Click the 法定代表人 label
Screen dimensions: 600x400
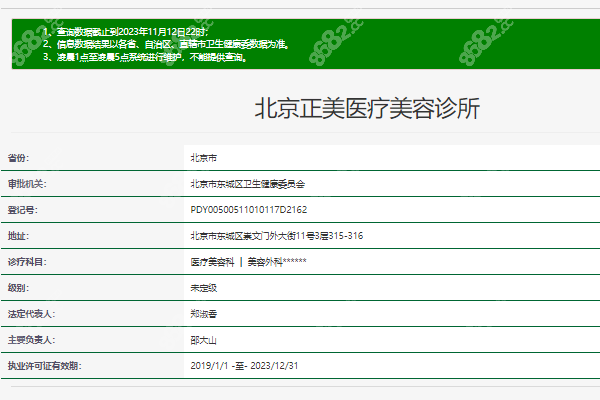[31, 314]
